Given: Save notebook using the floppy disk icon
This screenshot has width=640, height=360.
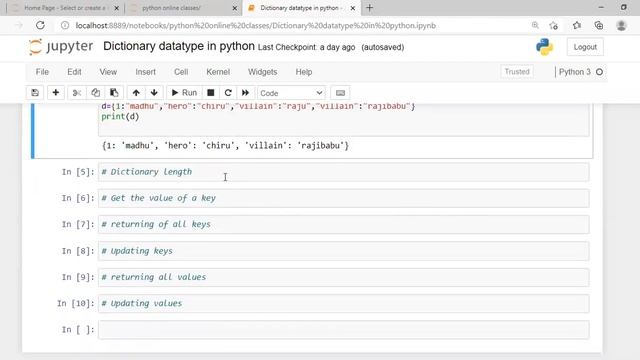Looking at the screenshot, I should click(35, 93).
